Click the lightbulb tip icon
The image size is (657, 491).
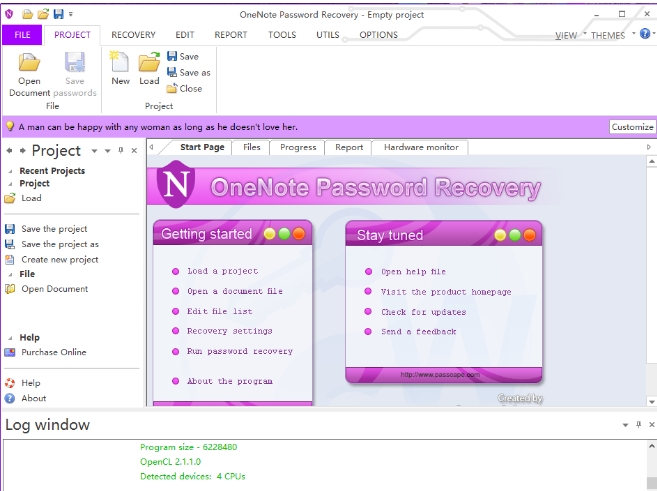point(10,127)
